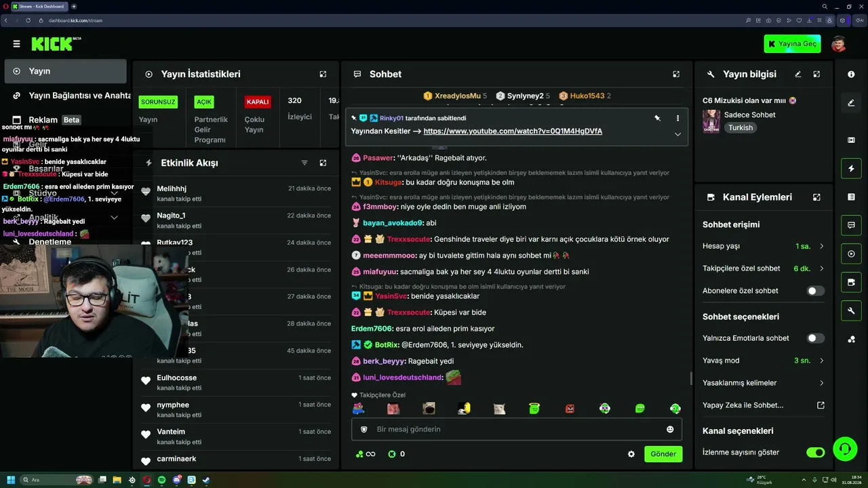Insert the white cat emote
868x488 pixels.
[499, 409]
